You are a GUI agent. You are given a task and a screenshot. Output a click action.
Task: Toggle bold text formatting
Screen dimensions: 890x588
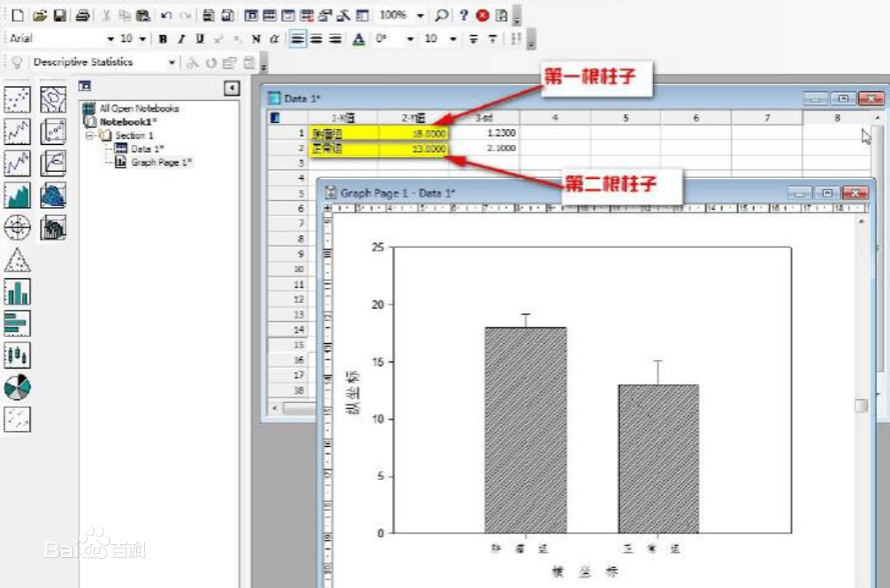tap(162, 39)
